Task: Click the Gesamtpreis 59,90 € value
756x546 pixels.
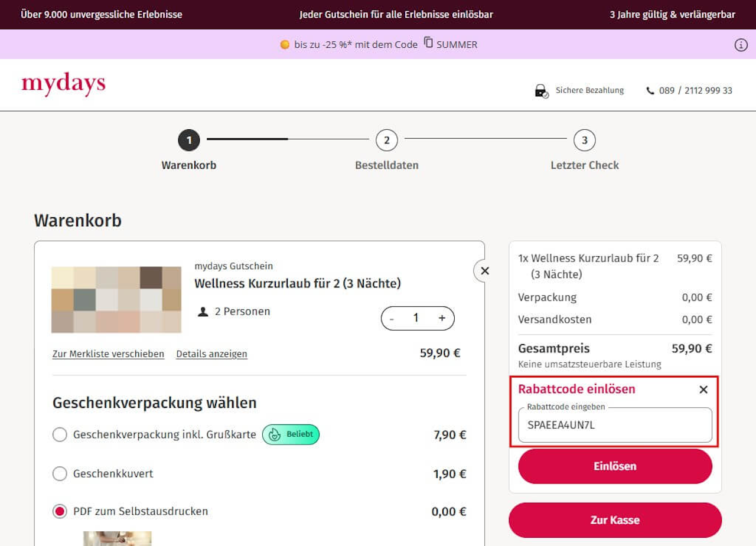Action: click(692, 348)
